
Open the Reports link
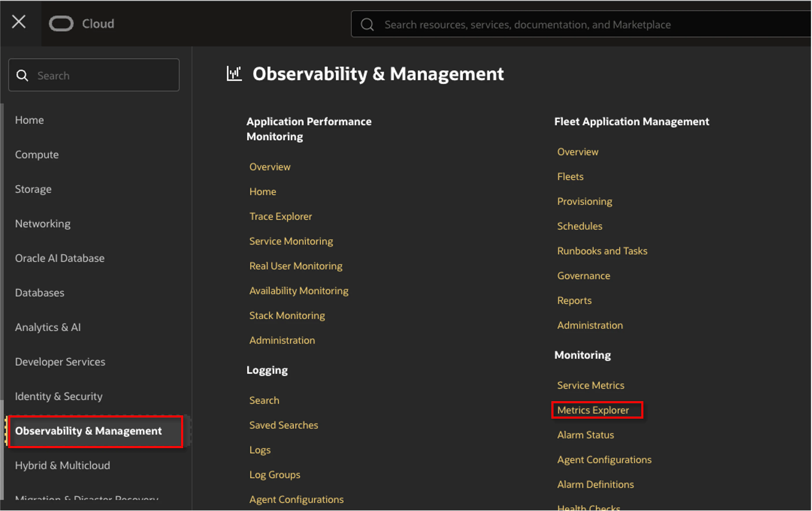[x=574, y=301]
